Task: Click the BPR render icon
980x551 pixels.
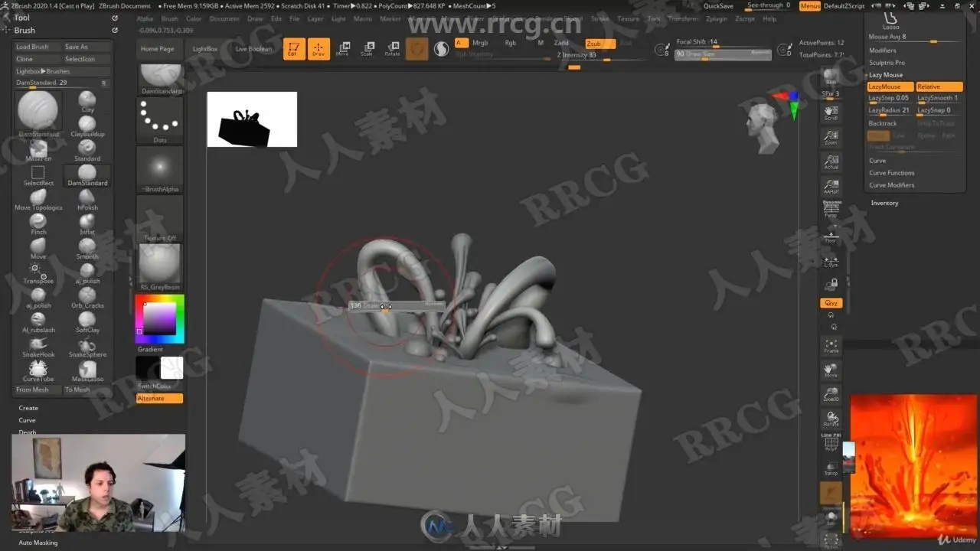Action: pos(831,76)
